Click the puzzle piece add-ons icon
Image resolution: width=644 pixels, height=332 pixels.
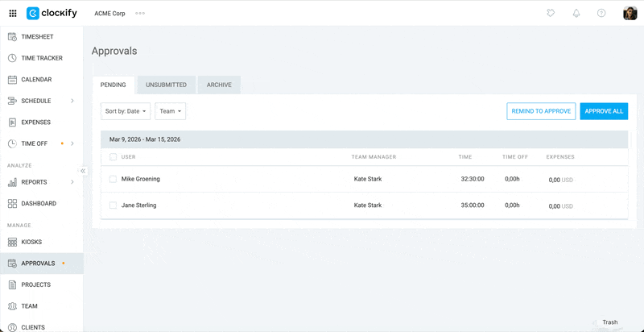pyautogui.click(x=551, y=13)
